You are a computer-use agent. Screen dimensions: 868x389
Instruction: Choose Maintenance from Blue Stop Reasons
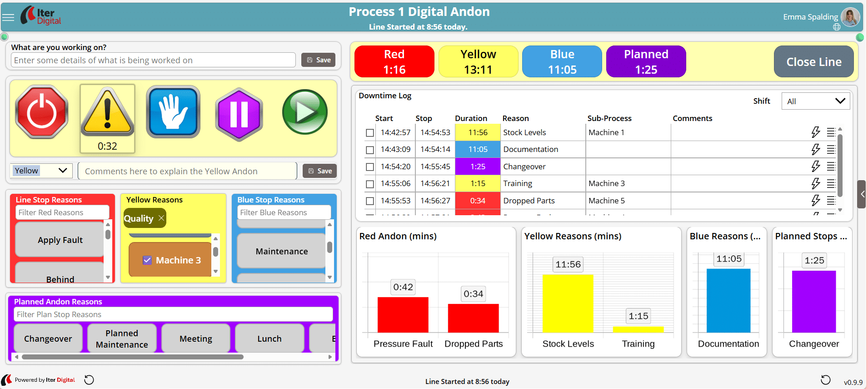pyautogui.click(x=281, y=251)
